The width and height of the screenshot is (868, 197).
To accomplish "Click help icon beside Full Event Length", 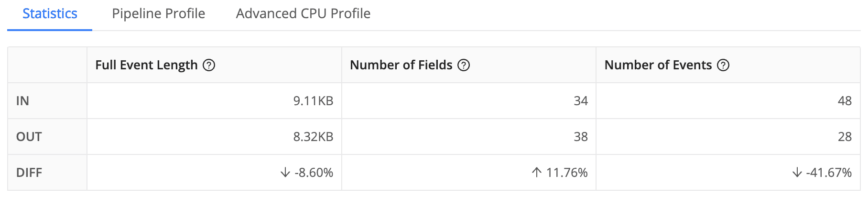I will point(209,65).
